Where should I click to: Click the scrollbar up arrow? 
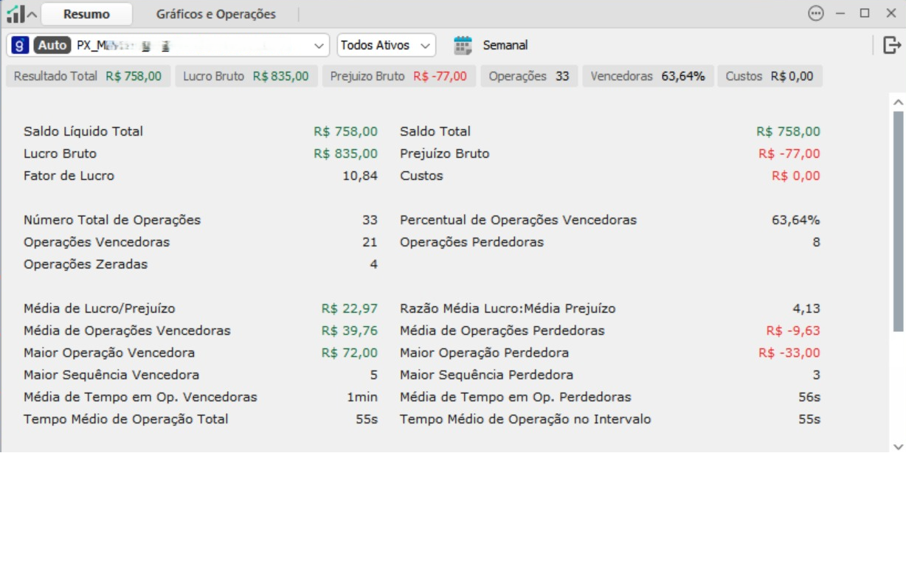click(898, 102)
